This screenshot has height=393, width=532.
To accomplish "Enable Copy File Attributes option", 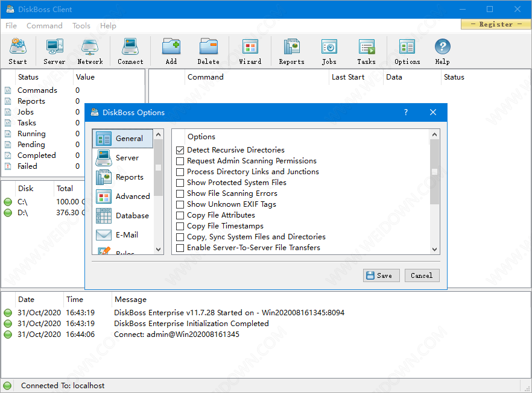I will tap(180, 215).
